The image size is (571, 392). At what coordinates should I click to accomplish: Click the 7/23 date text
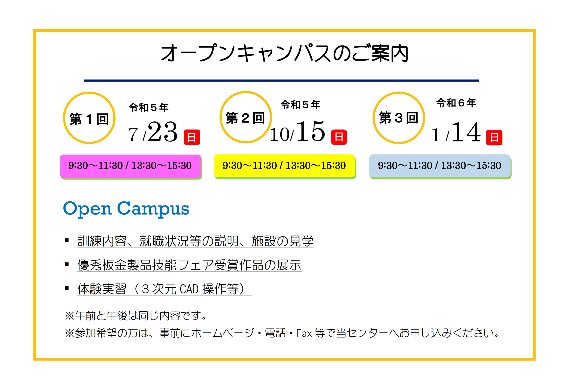[153, 132]
